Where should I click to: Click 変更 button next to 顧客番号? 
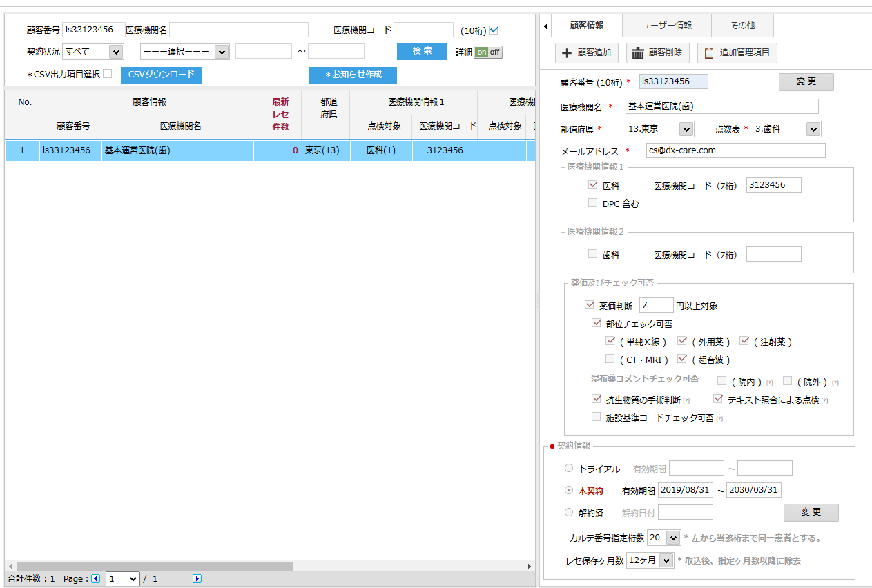pyautogui.click(x=806, y=82)
